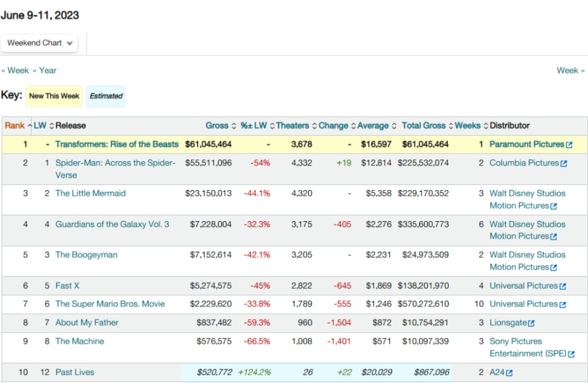The image size is (588, 383).
Task: Select the +124.2% value for Past Lives
Action: pyautogui.click(x=254, y=372)
